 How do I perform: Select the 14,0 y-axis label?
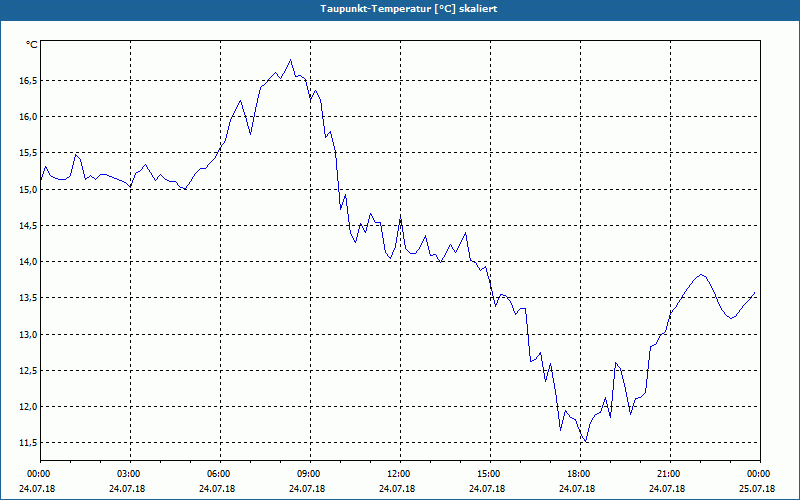[28, 262]
